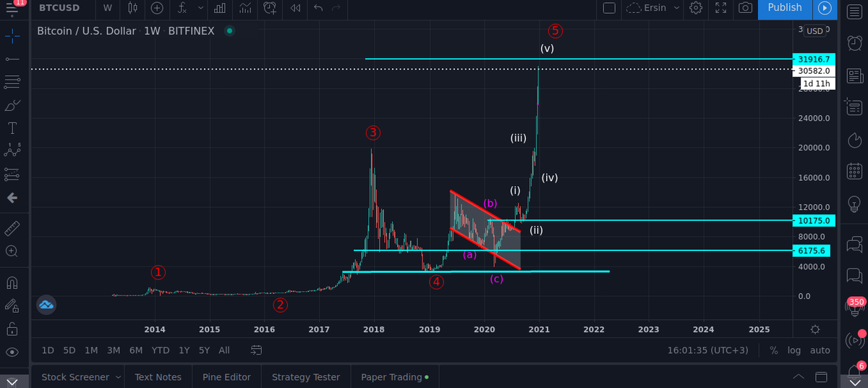
Task: Toggle percentage scale mode
Action: [x=774, y=350]
